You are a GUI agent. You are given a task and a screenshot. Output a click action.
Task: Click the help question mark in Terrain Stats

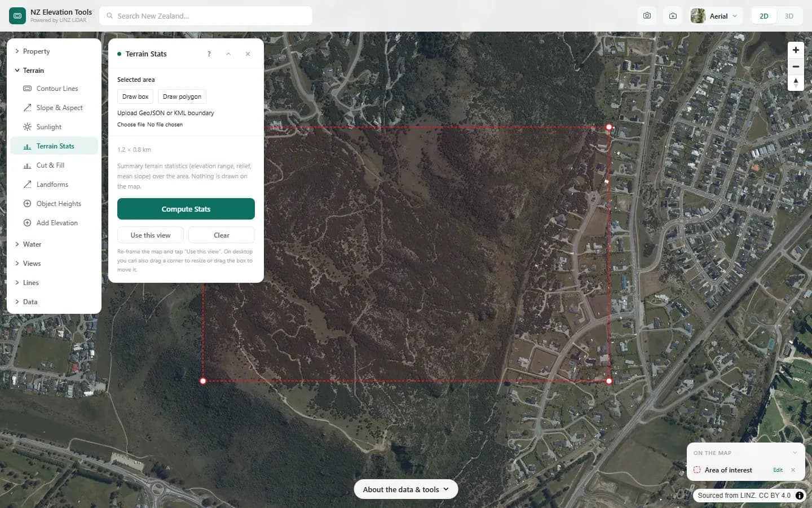click(209, 54)
